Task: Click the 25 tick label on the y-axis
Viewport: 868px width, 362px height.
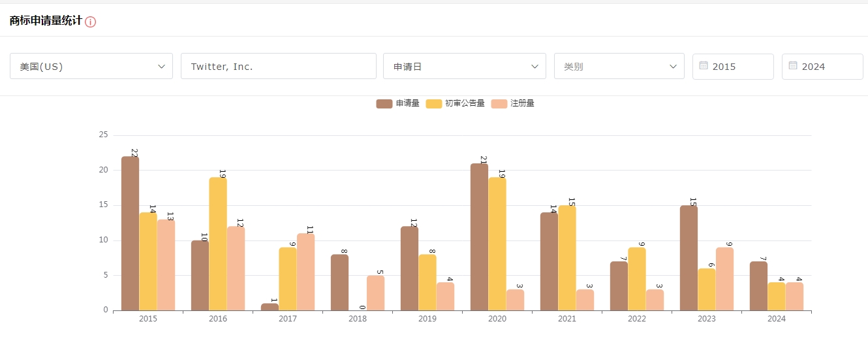Action: tap(103, 135)
